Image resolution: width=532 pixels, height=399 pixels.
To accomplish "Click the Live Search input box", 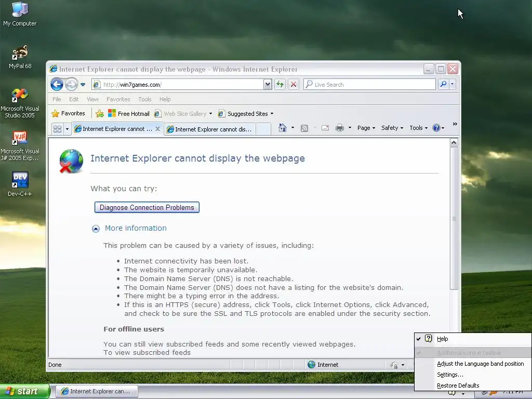I will [x=370, y=85].
